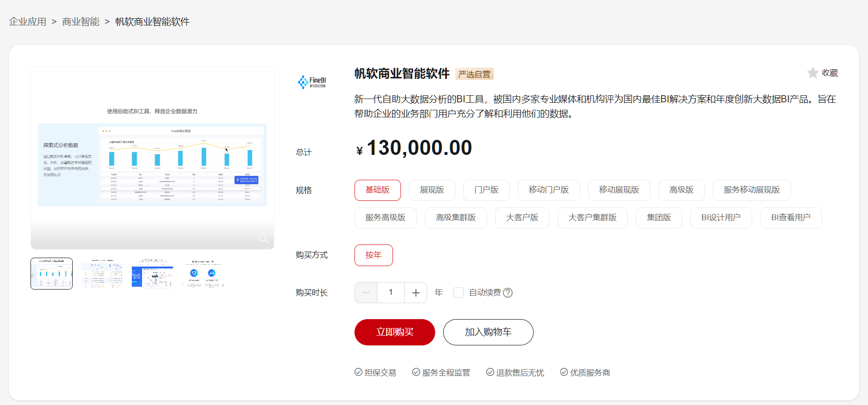
Task: Select the first bar-chart thumbnail
Action: pyautogui.click(x=52, y=274)
